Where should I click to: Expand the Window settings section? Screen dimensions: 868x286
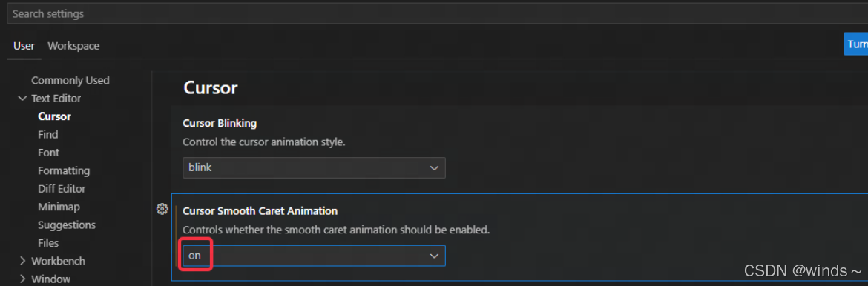[22, 279]
